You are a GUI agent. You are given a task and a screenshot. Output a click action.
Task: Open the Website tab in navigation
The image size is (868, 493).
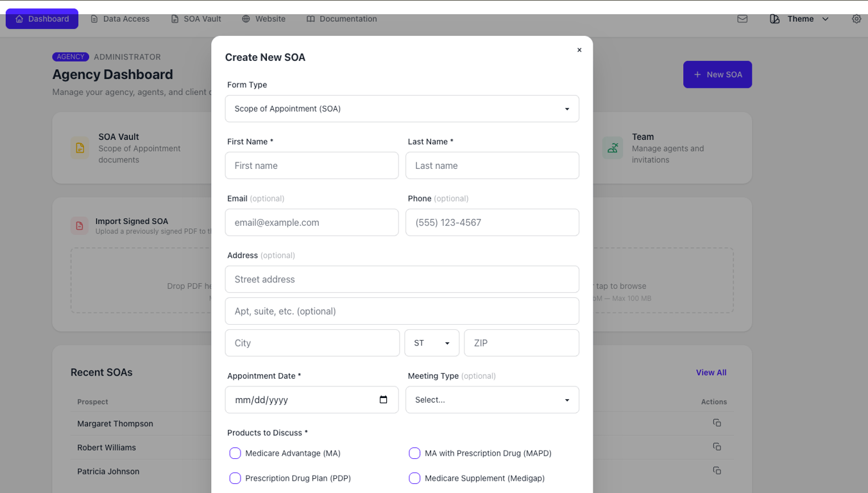coord(264,19)
